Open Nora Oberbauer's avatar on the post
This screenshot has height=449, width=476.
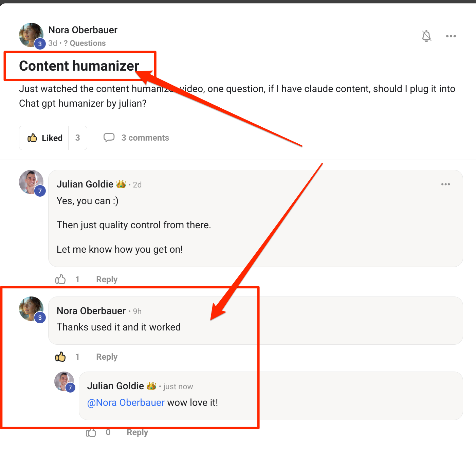[x=31, y=35]
